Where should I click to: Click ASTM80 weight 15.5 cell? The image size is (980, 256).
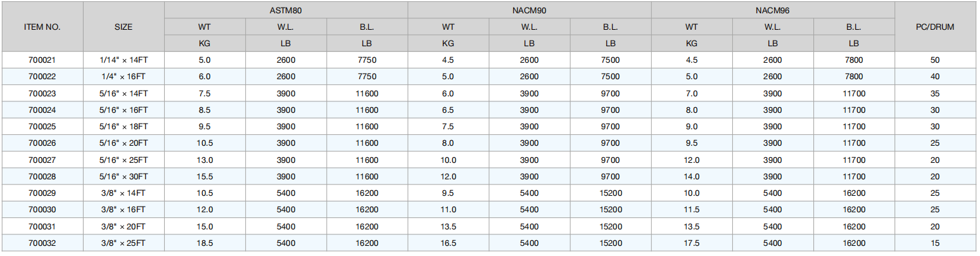pos(205,176)
